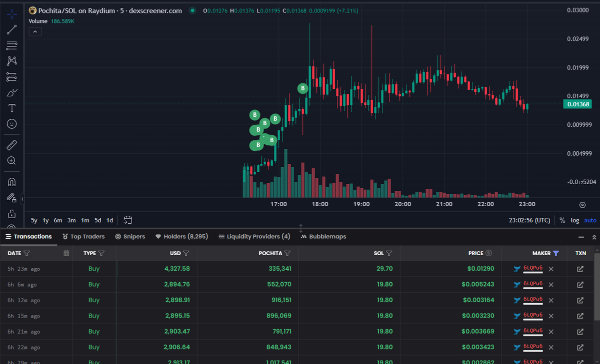Select the trend line drawing tool
Image resolution: width=600 pixels, height=364 pixels.
coord(12,29)
